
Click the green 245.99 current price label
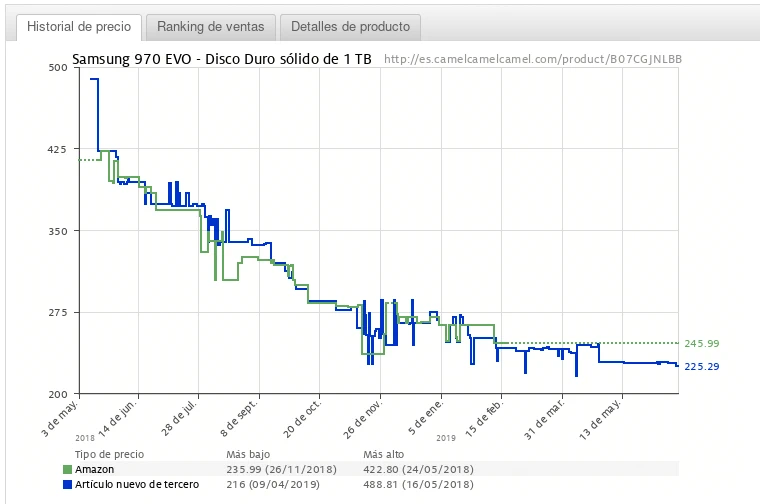click(x=702, y=344)
